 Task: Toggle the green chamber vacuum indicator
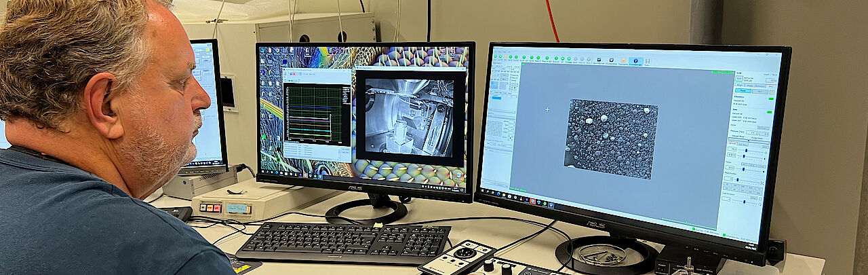[770, 99]
